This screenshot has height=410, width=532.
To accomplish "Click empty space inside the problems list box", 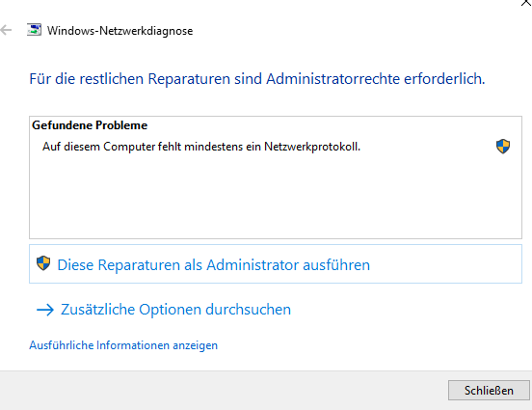I will tap(276, 199).
